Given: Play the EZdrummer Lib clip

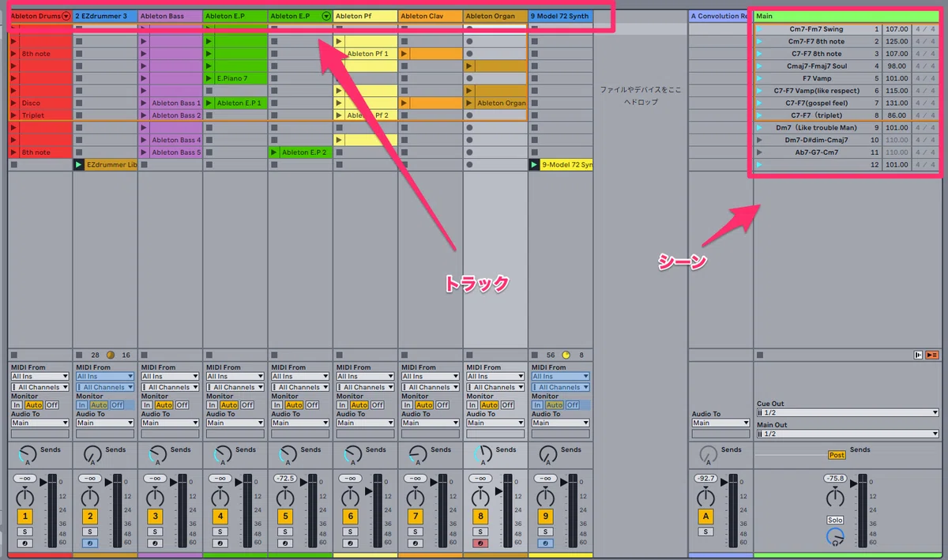Looking at the screenshot, I should pos(79,164).
